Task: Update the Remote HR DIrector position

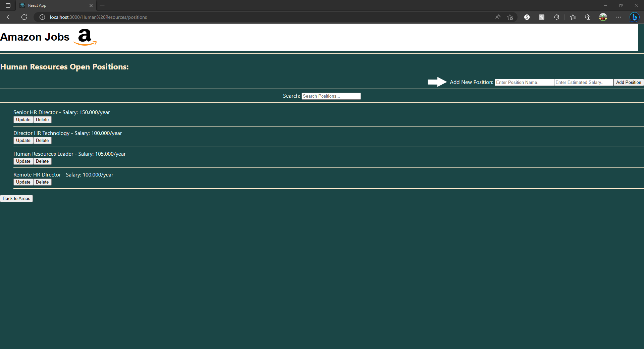Action: point(23,182)
